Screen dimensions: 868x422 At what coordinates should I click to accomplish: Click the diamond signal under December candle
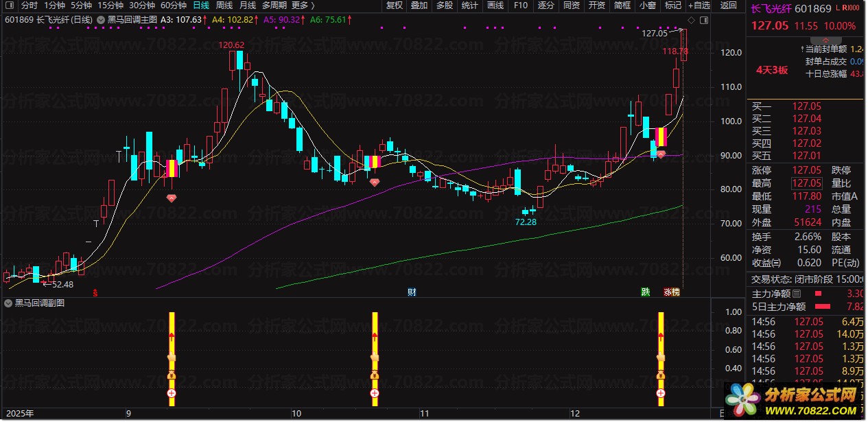point(661,155)
